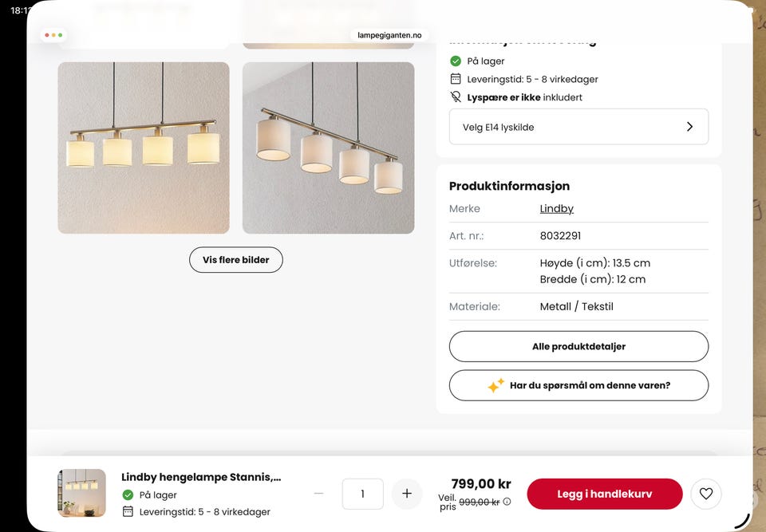The image size is (766, 532).
Task: Click the Lindby hengelampe Stannis title
Action: [201, 477]
